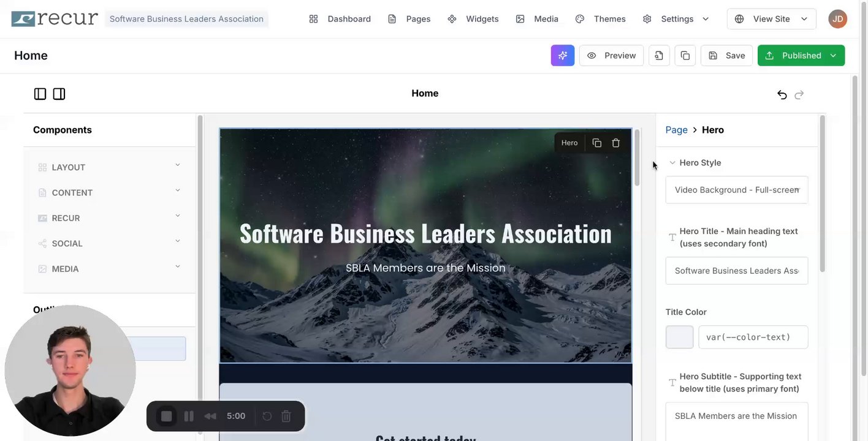Open the JD user avatar menu
The image size is (868, 441).
click(838, 19)
